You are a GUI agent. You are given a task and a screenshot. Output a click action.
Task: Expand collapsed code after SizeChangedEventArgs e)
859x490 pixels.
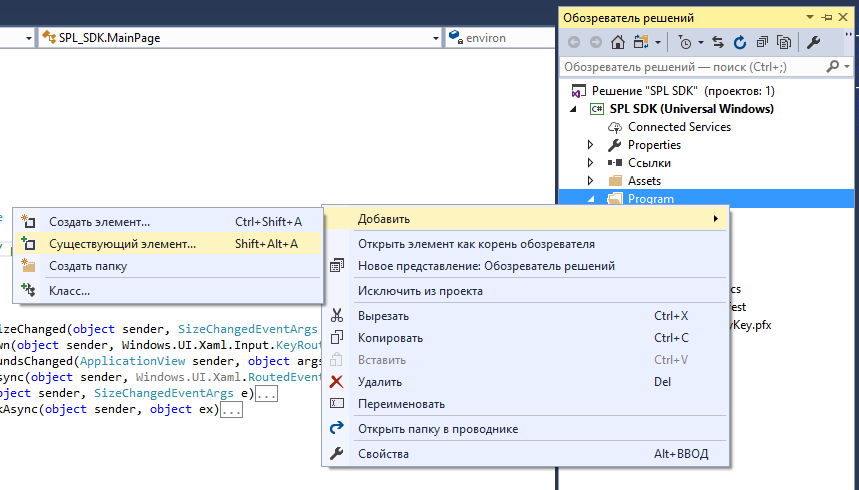coord(267,394)
